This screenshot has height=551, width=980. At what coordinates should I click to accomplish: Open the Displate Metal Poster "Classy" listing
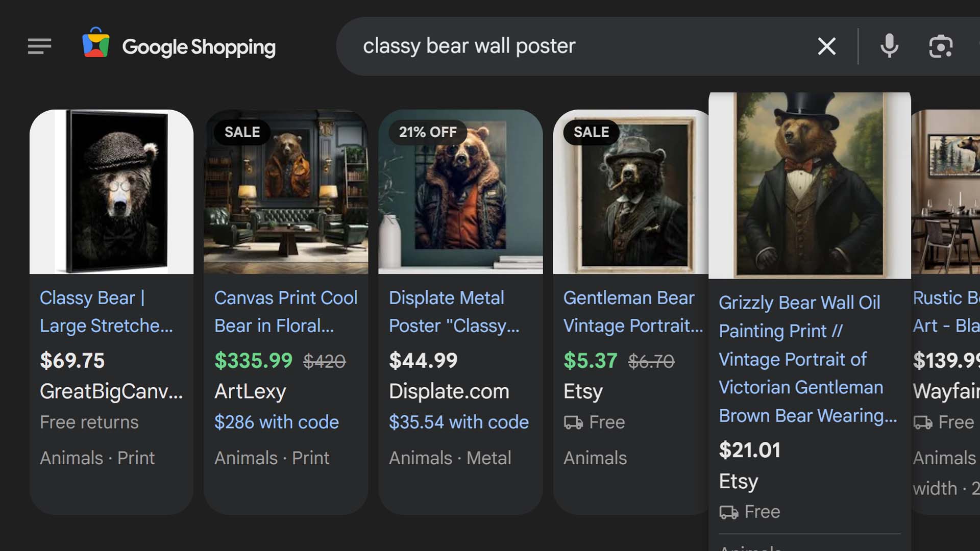click(x=454, y=312)
